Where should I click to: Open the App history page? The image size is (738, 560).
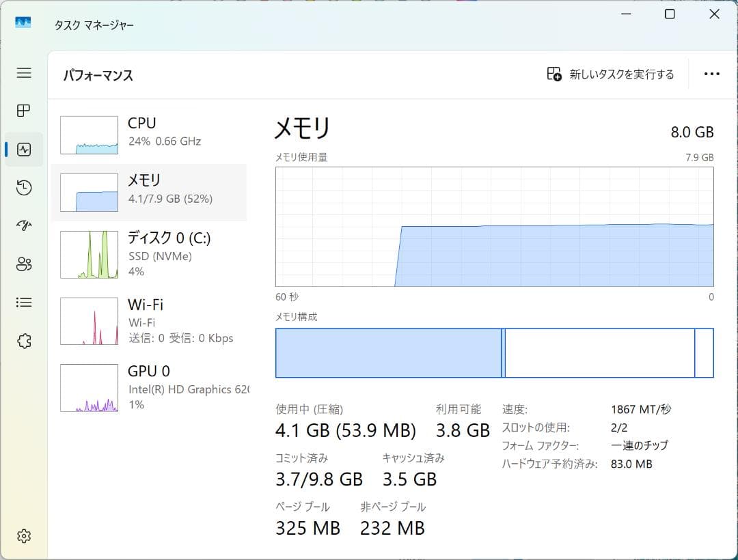(x=24, y=187)
